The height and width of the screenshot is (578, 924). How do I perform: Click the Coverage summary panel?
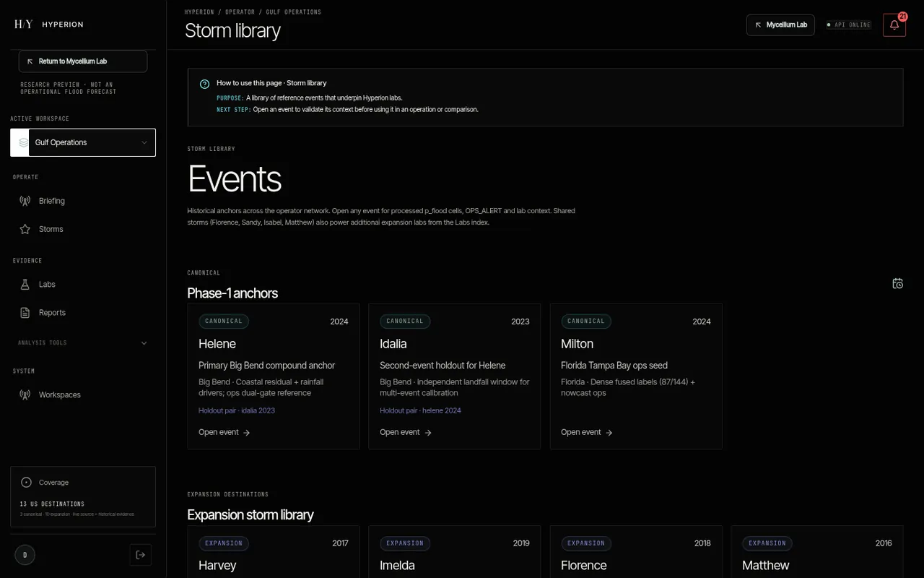(83, 496)
